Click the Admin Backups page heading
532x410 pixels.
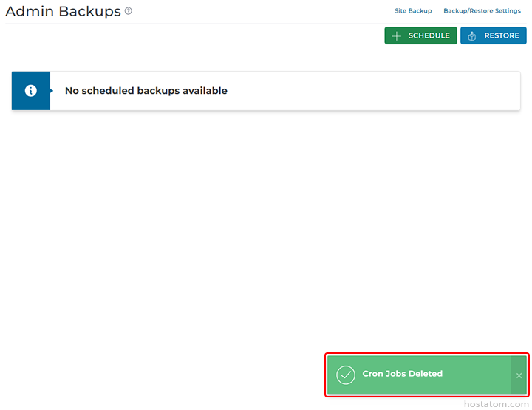(x=63, y=11)
